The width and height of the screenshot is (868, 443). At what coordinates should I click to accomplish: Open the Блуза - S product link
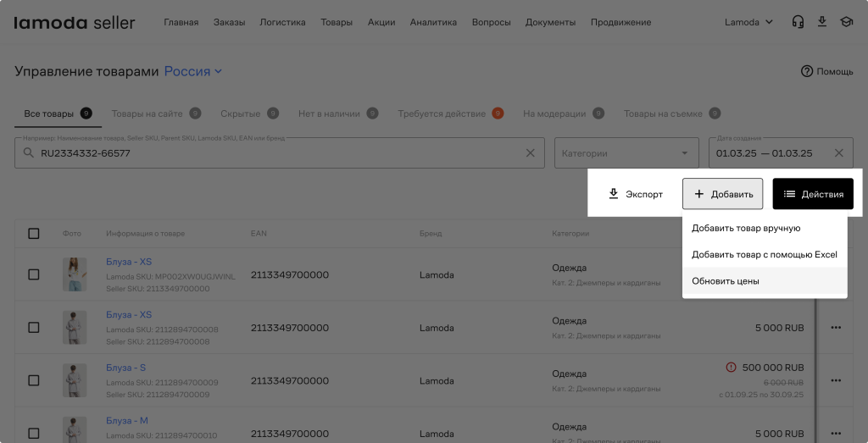(125, 368)
